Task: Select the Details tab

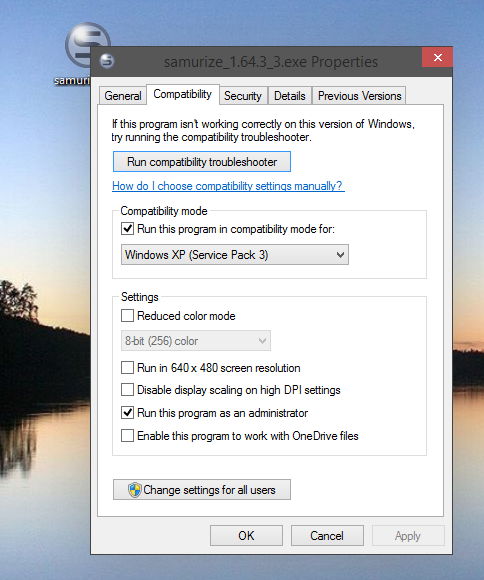Action: click(x=290, y=96)
